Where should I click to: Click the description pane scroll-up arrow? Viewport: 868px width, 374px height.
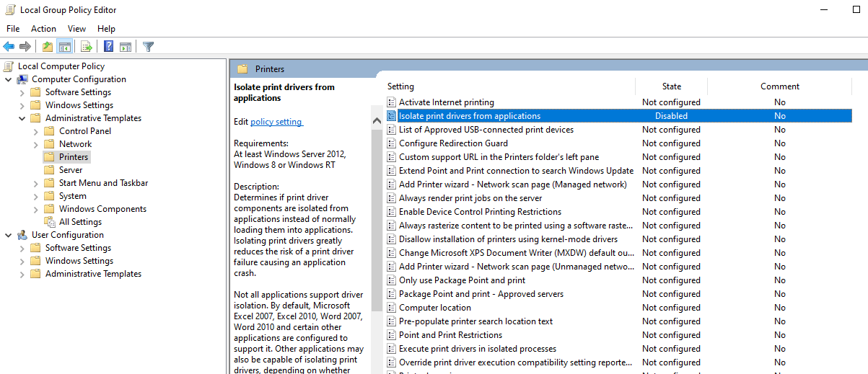(x=377, y=121)
